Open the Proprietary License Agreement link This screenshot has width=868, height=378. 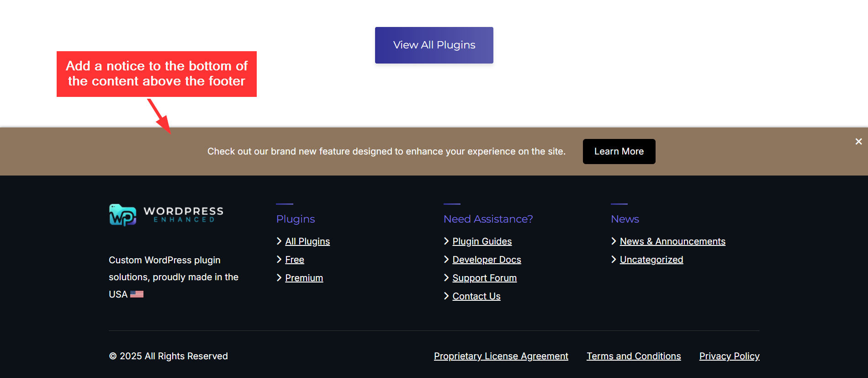(x=501, y=356)
